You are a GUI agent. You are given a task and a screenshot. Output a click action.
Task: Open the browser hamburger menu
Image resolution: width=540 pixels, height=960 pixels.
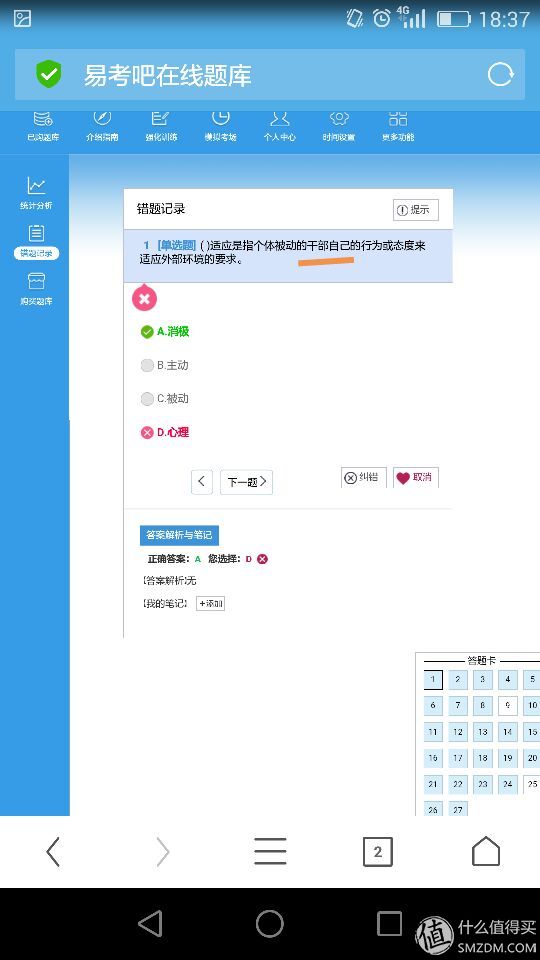click(x=270, y=851)
